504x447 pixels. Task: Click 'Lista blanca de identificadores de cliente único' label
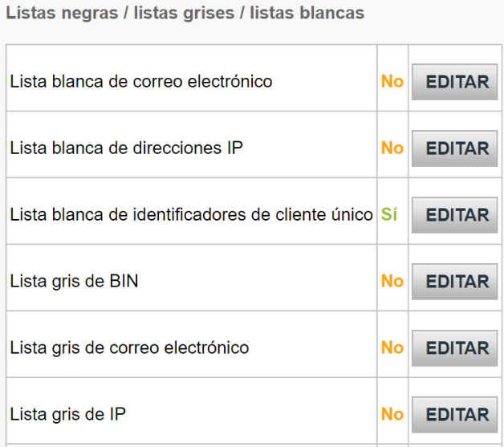tap(191, 215)
